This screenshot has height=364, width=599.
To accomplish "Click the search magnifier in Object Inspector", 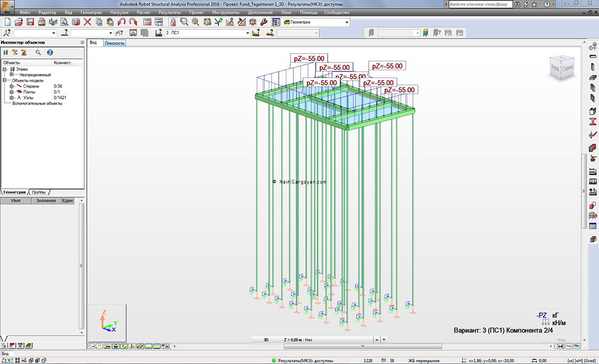I will pyautogui.click(x=38, y=53).
